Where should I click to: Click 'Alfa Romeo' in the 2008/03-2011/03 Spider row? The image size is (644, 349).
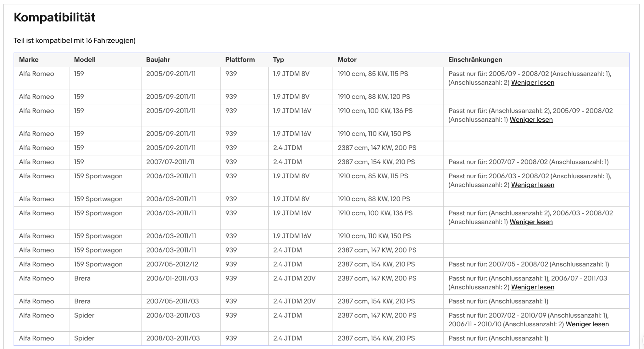click(36, 338)
